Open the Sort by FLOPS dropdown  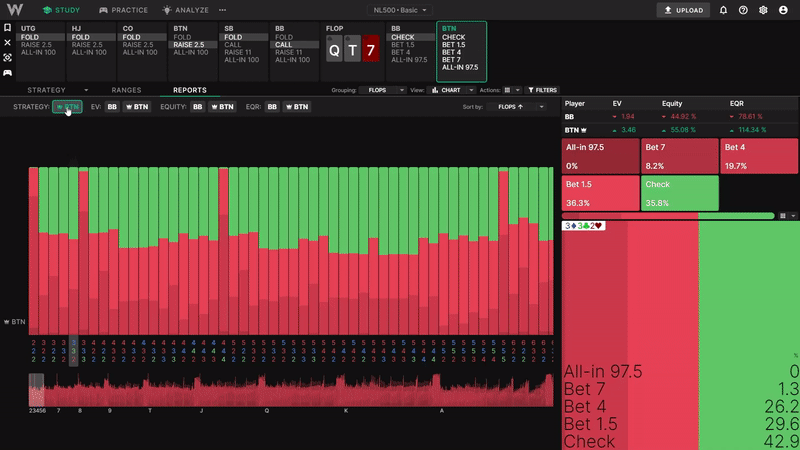tap(515, 107)
